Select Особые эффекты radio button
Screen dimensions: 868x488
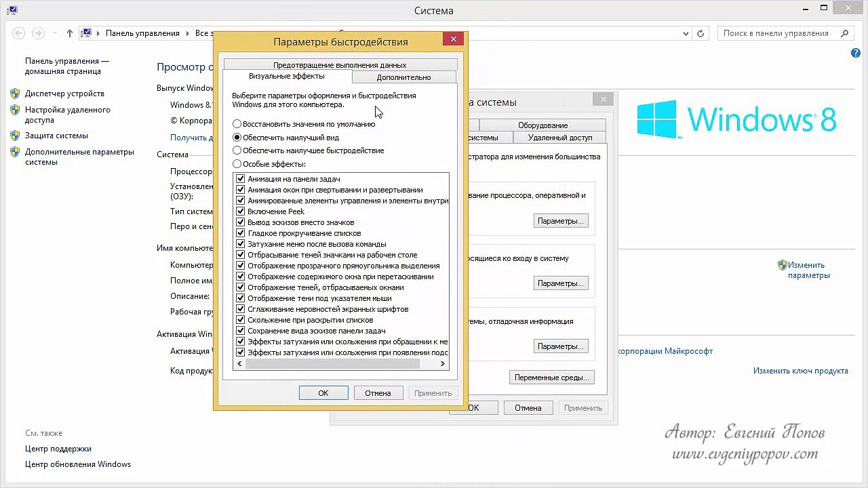coord(237,164)
